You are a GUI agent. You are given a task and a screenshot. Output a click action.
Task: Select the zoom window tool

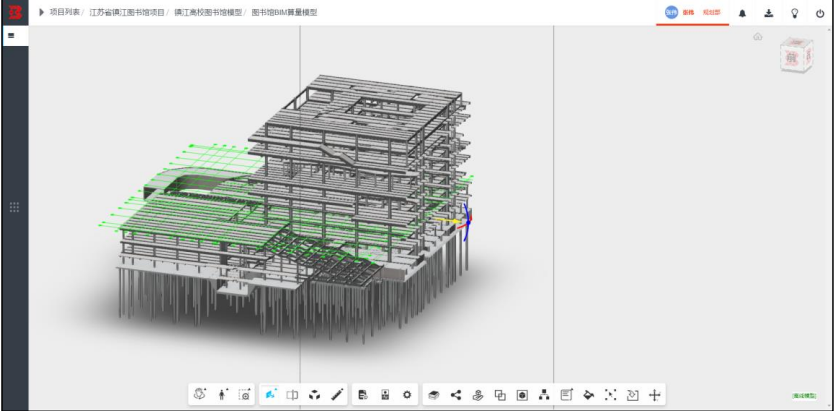pyautogui.click(x=244, y=394)
